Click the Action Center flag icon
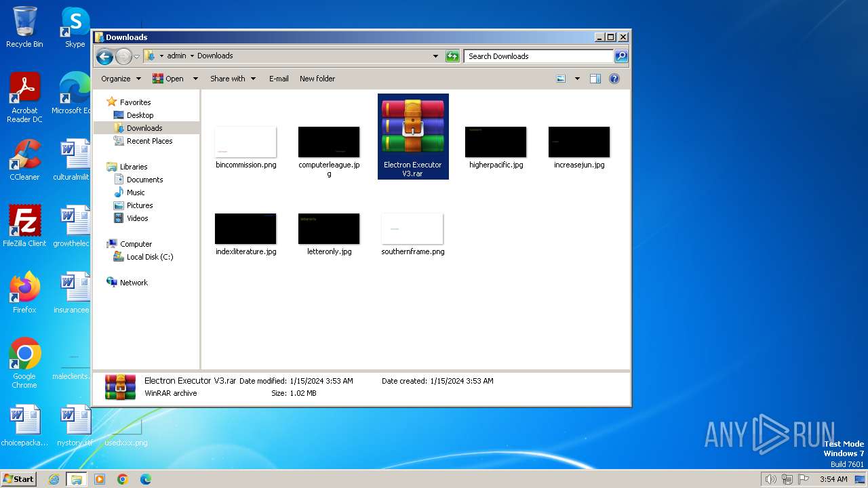The height and width of the screenshot is (488, 868). 804,479
